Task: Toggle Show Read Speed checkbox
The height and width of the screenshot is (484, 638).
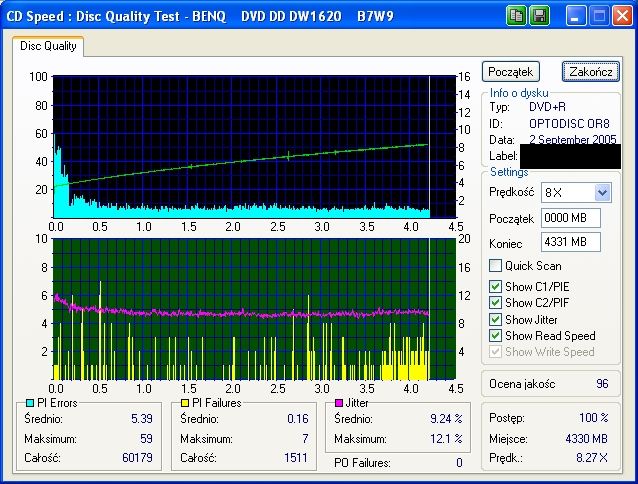Action: (495, 336)
